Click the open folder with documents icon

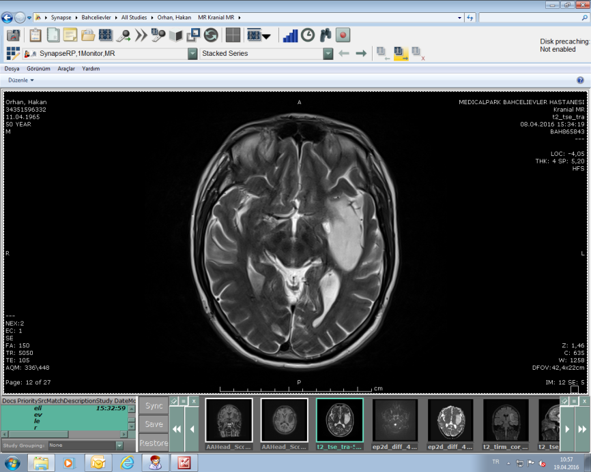pyautogui.click(x=88, y=36)
